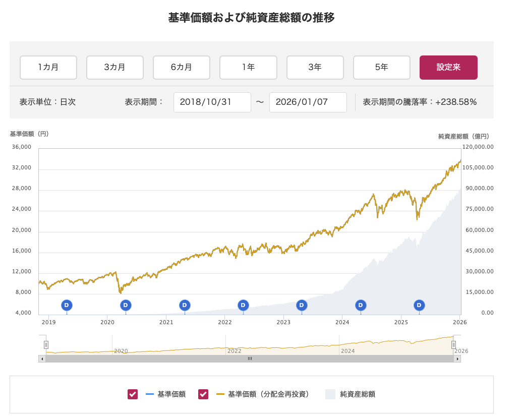Click the scrollbar right arrow
Image resolution: width=524 pixels, height=420 pixels.
point(457,358)
